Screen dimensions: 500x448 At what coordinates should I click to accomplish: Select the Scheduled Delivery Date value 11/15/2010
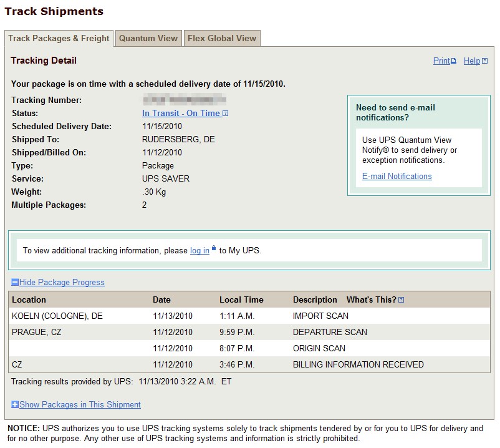click(x=162, y=127)
